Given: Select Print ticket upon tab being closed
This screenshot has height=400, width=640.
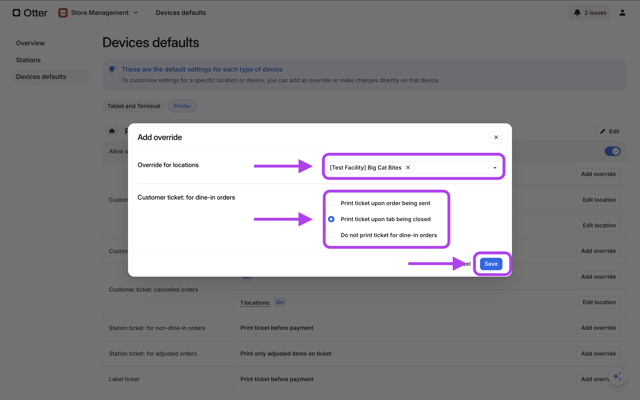Looking at the screenshot, I should pyautogui.click(x=332, y=219).
